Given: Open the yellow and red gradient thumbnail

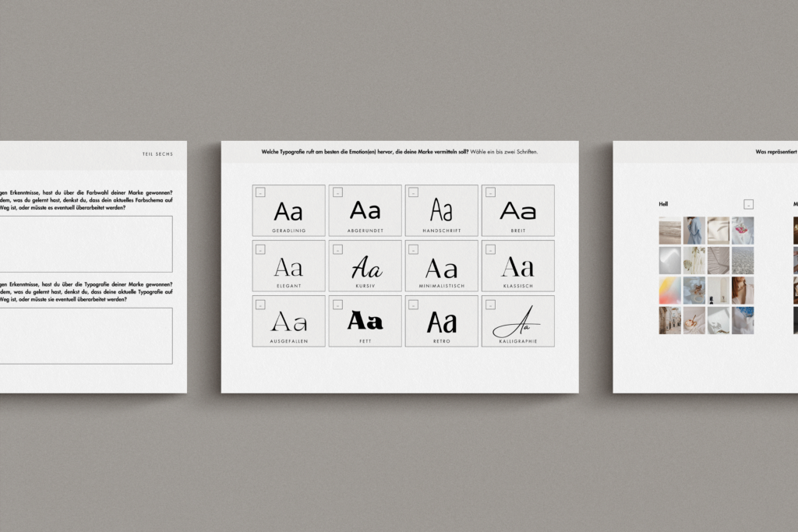Looking at the screenshot, I should click(x=669, y=291).
